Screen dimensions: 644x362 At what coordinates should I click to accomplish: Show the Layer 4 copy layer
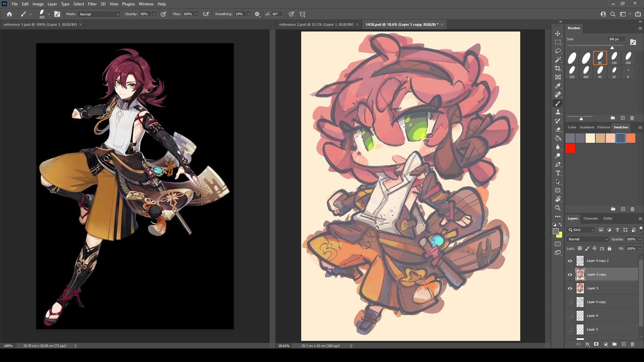point(570,302)
